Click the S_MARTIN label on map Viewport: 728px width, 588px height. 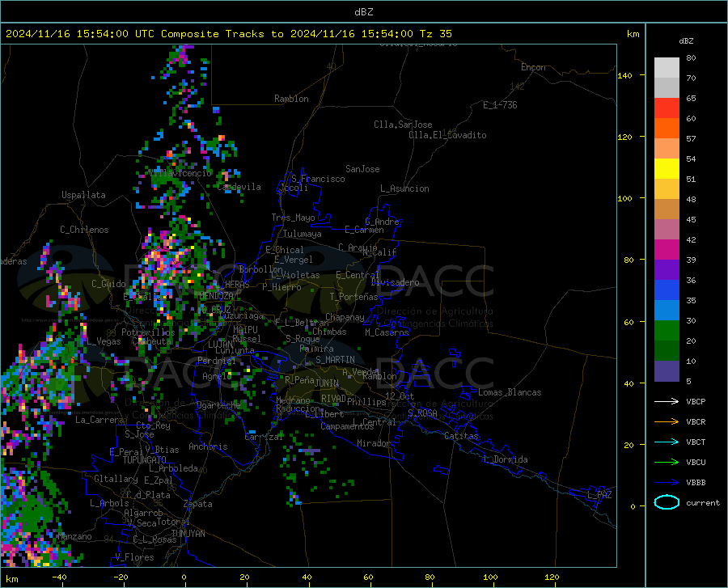click(335, 360)
